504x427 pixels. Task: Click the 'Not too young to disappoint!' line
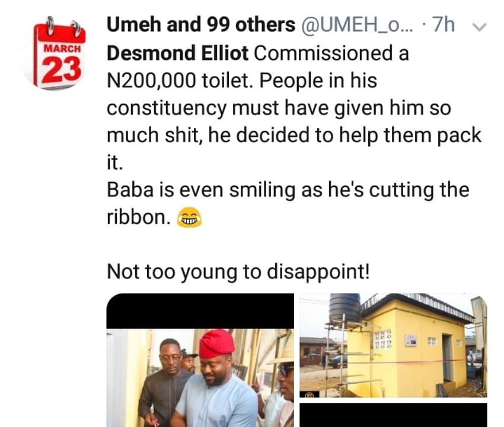pyautogui.click(x=238, y=272)
